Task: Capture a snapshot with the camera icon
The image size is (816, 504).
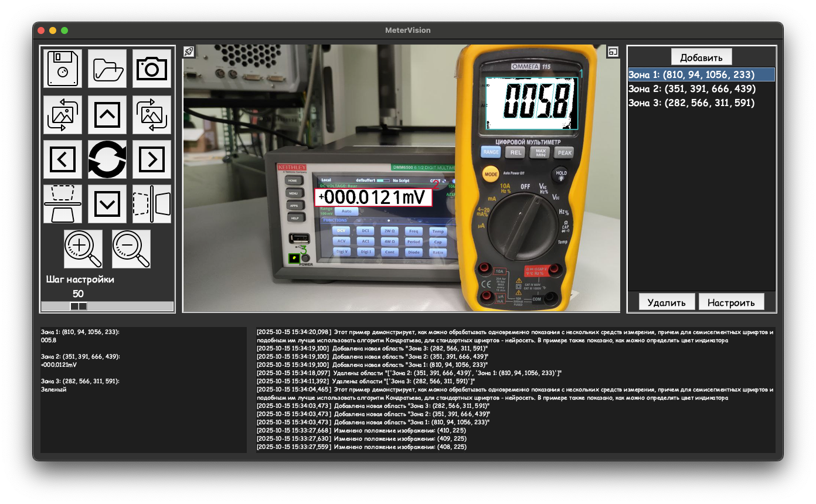Action: [152, 69]
